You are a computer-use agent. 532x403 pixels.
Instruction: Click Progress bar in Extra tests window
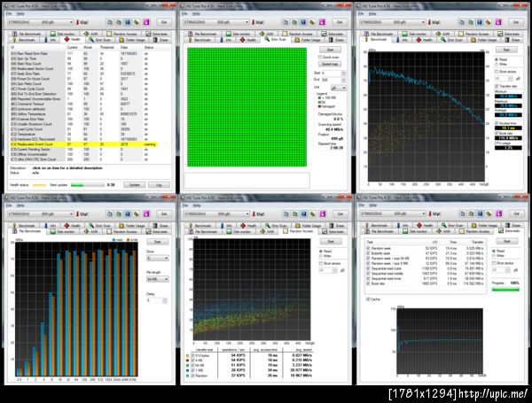pos(505,290)
